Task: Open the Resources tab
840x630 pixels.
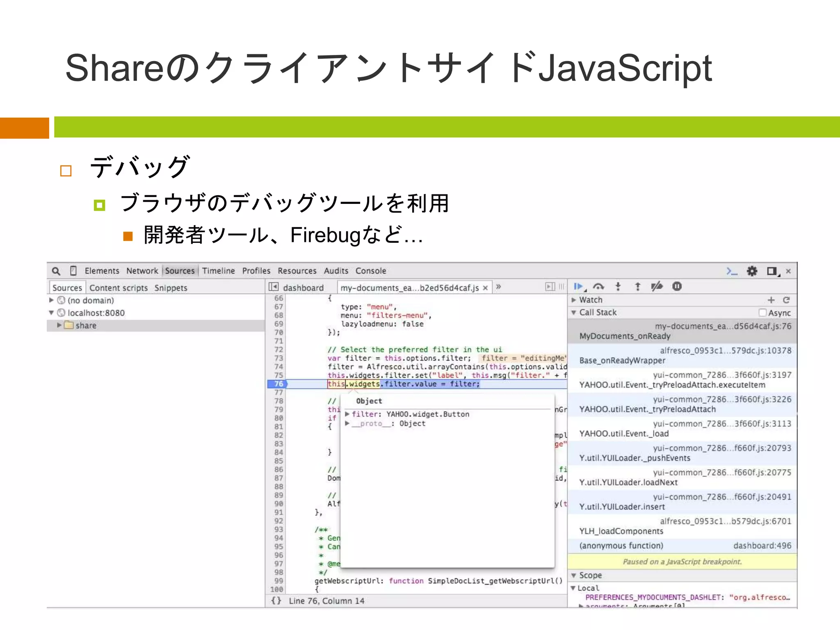Action: 297,271
